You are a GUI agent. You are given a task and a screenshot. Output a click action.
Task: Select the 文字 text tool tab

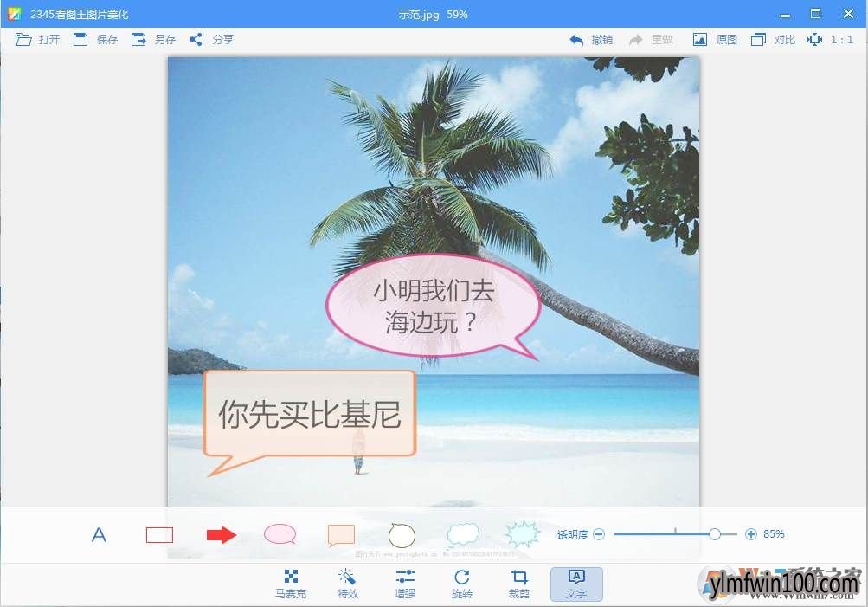[x=576, y=584]
